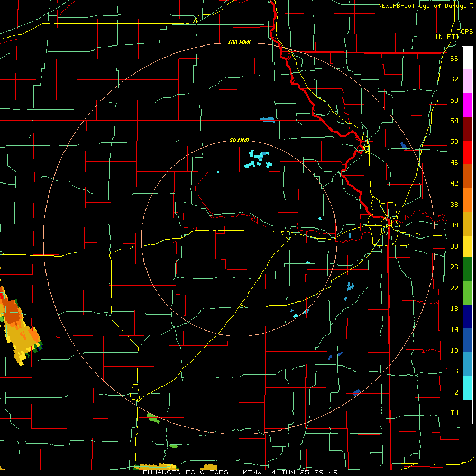Click the legend value '30'
The image size is (476, 476).
[454, 246]
